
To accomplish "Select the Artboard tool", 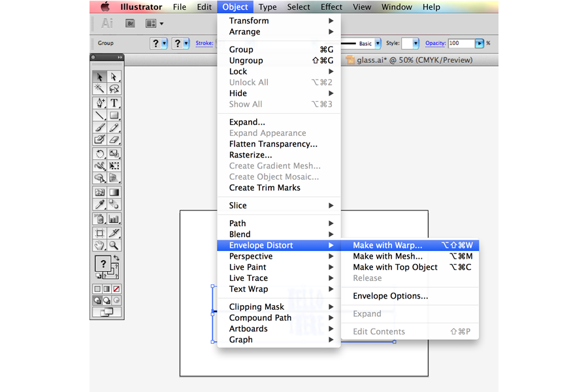I will [x=100, y=233].
